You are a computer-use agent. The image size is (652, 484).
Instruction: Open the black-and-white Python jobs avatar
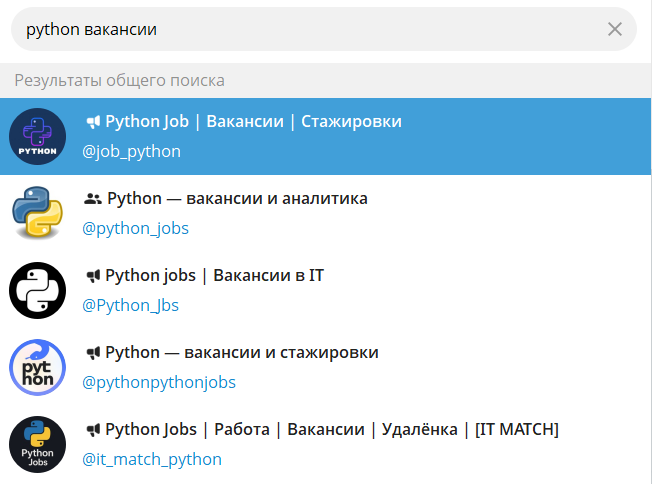pos(37,290)
